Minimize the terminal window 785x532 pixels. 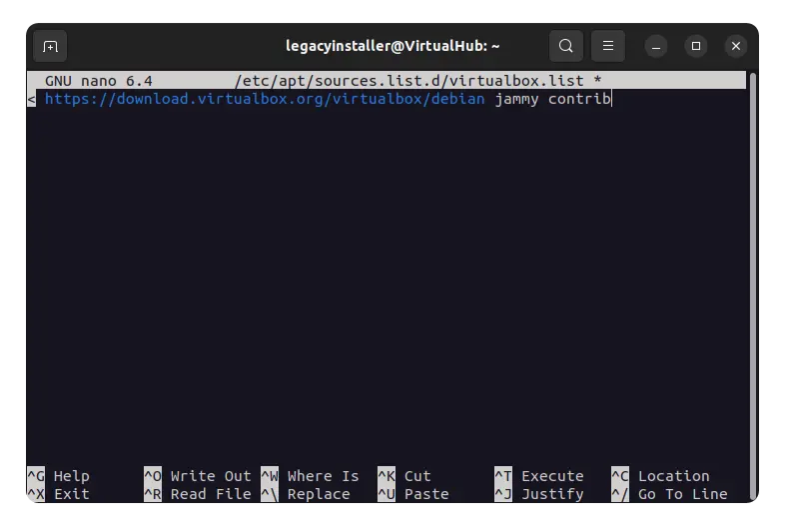click(x=656, y=47)
